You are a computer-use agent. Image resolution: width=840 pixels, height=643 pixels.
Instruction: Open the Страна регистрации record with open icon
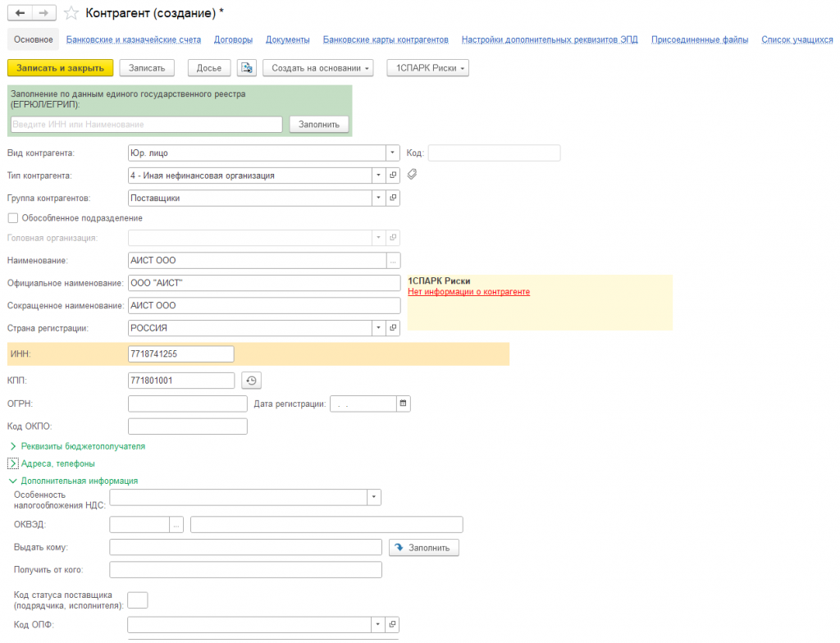393,327
